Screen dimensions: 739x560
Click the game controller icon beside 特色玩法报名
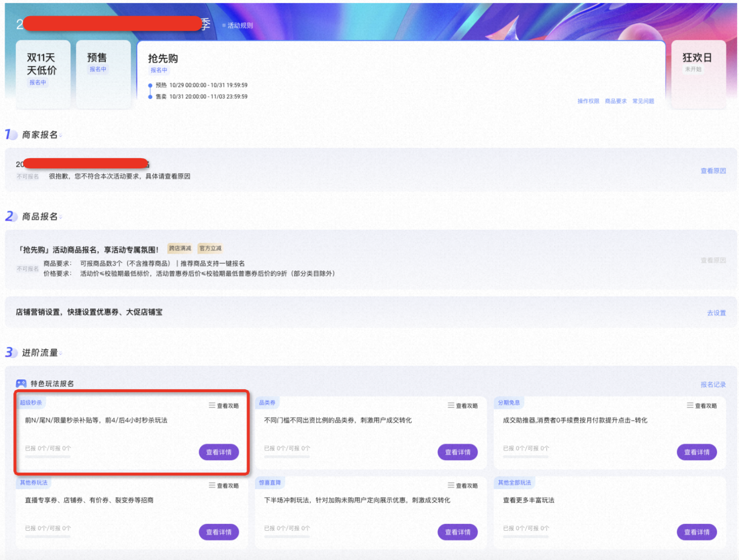(x=21, y=383)
